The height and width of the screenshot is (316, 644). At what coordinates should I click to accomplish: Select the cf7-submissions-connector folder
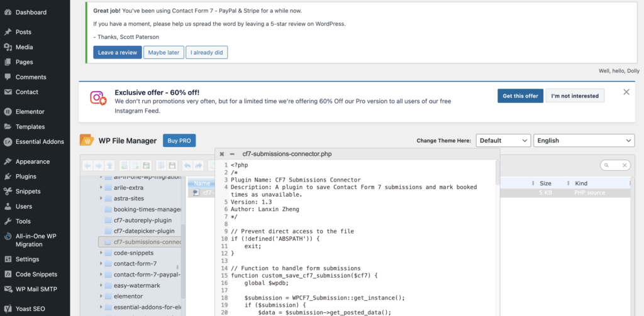click(140, 242)
